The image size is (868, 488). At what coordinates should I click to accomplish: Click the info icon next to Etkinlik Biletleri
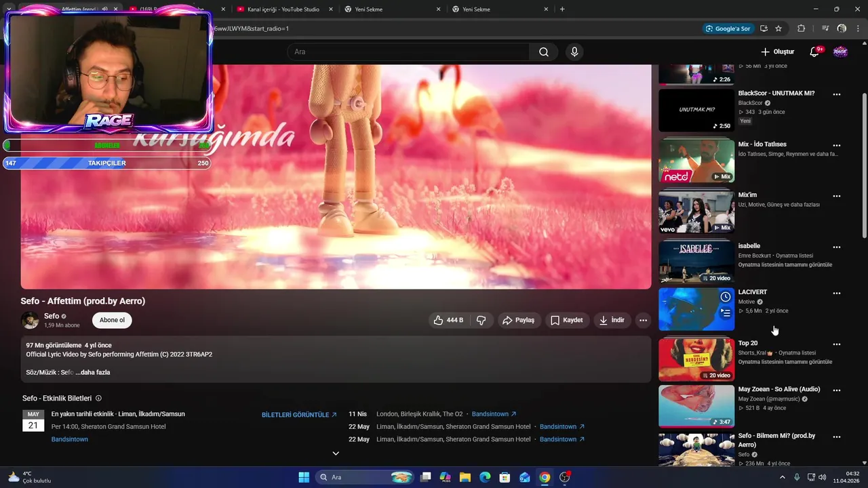(98, 399)
